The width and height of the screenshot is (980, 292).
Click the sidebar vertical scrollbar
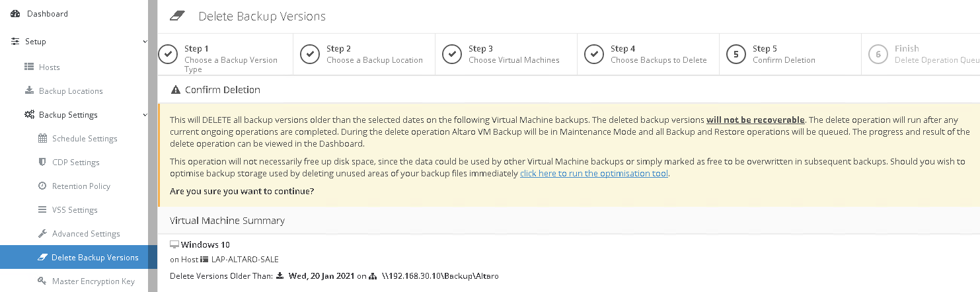coord(153,145)
